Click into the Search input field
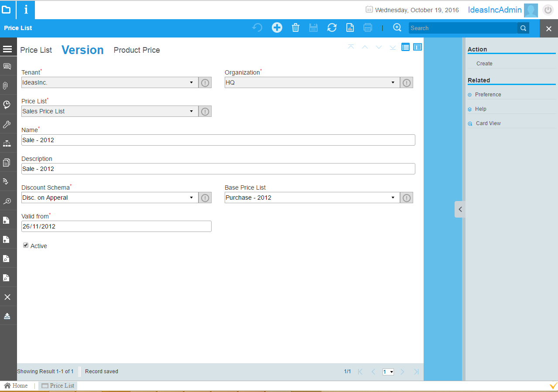The width and height of the screenshot is (558, 392). (x=463, y=28)
